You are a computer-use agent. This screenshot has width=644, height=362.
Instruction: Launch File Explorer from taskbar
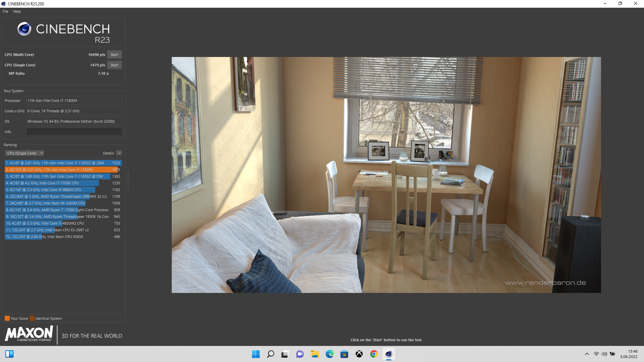(315, 354)
